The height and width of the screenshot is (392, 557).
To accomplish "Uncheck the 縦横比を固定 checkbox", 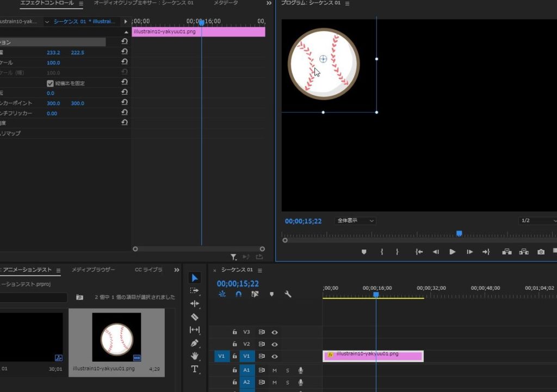I will tap(50, 83).
